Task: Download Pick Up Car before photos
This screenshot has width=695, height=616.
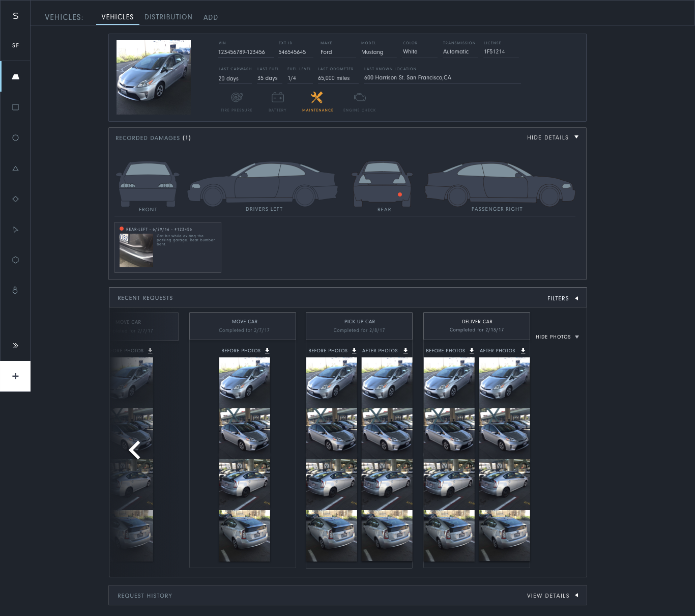Action: point(354,351)
